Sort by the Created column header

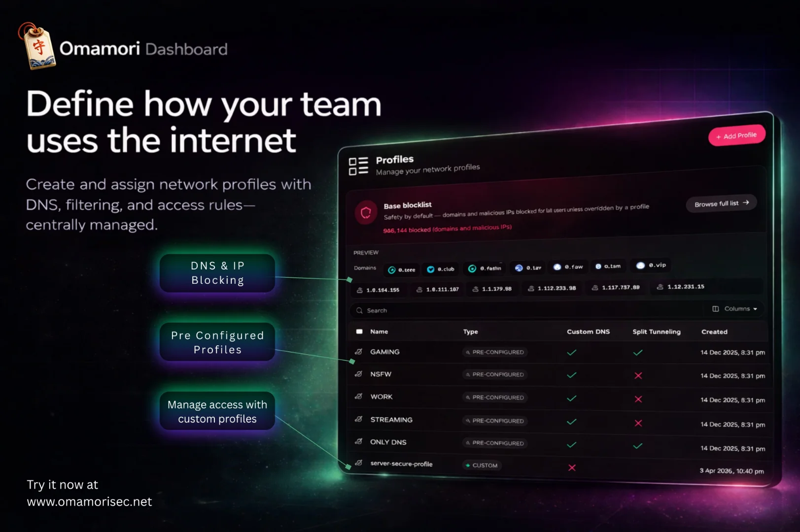click(x=714, y=332)
